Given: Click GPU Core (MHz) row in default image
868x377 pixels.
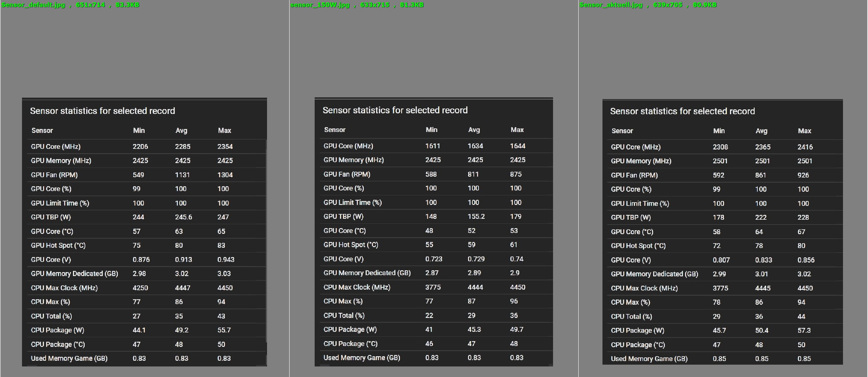Looking at the screenshot, I should 55,146.
